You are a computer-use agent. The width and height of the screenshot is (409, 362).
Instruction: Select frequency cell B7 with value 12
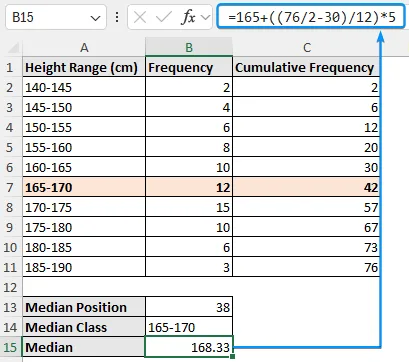coord(189,187)
